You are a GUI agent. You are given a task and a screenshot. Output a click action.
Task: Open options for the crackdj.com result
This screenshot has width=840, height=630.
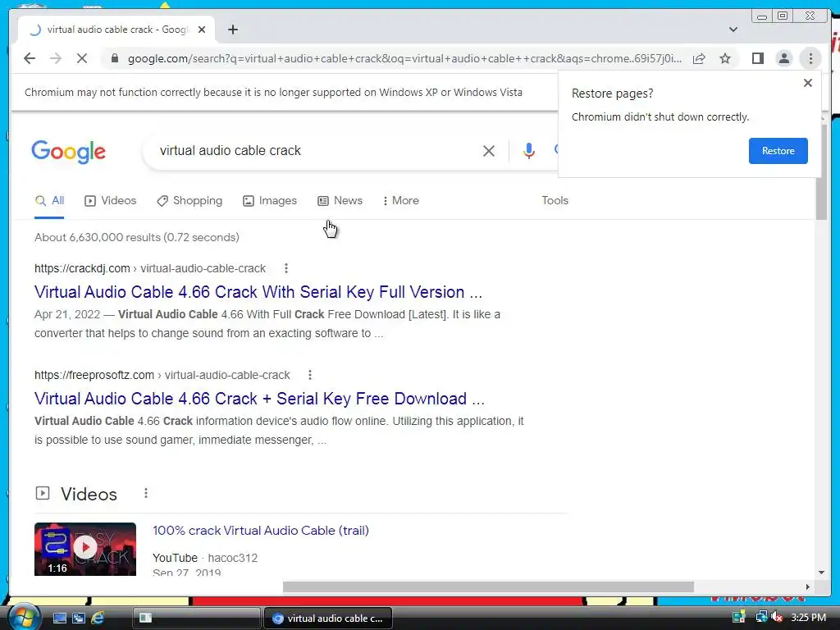coord(286,268)
